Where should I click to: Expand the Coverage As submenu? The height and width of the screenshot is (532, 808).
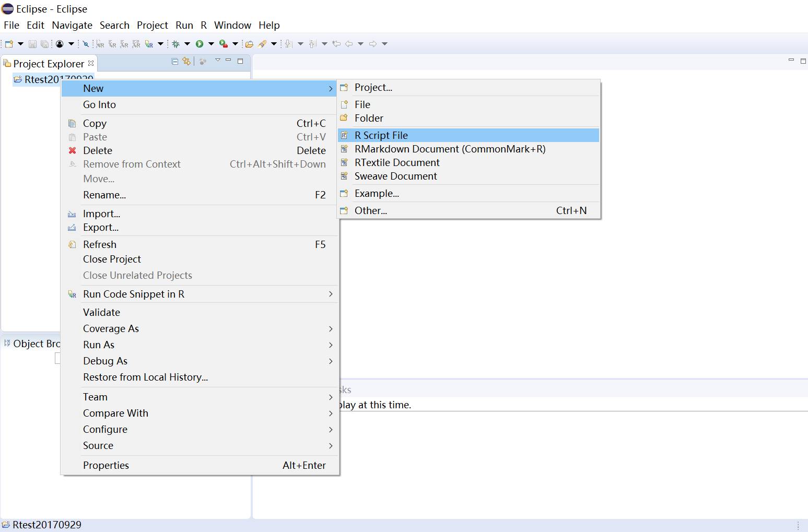200,328
